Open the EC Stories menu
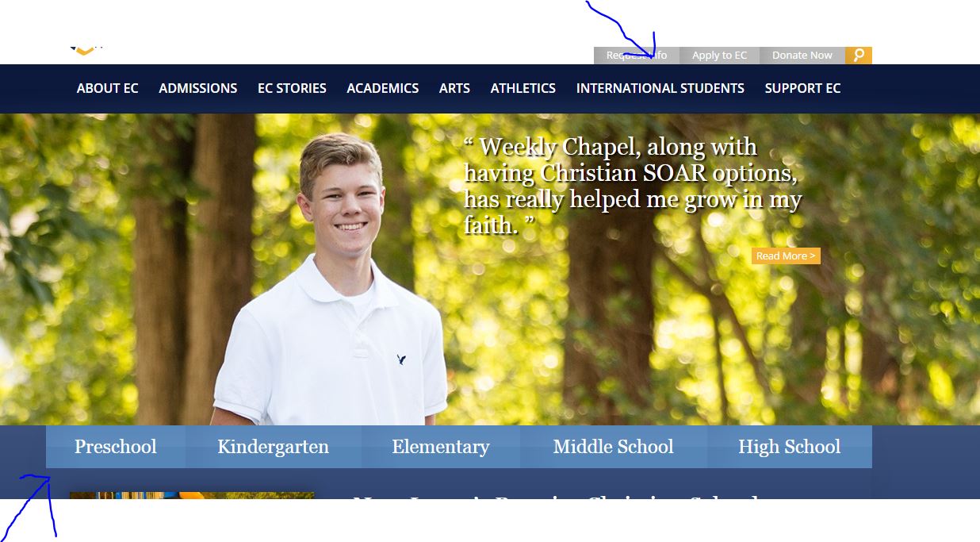The height and width of the screenshot is (542, 980). 292,88
